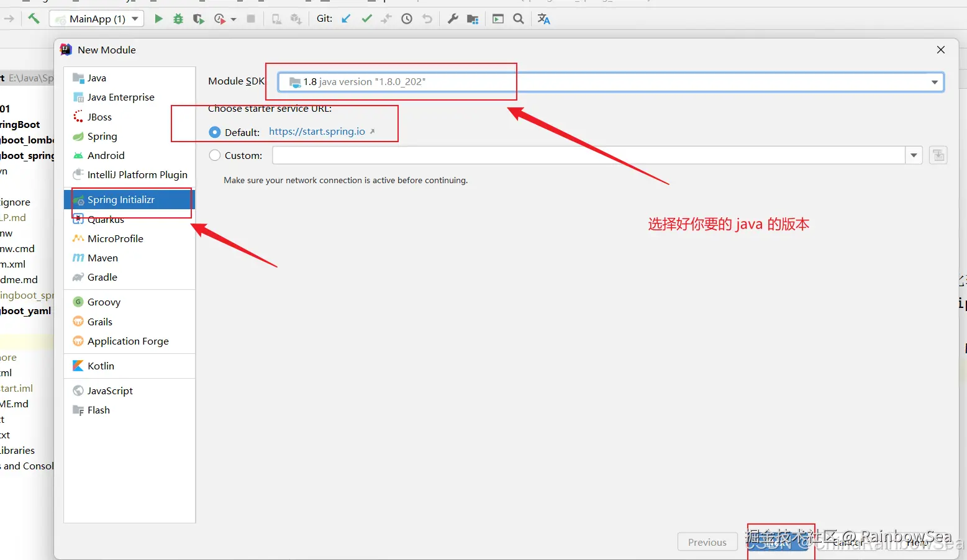This screenshot has height=560, width=967.
Task: Open the https://start.spring.io link
Action: click(x=317, y=132)
